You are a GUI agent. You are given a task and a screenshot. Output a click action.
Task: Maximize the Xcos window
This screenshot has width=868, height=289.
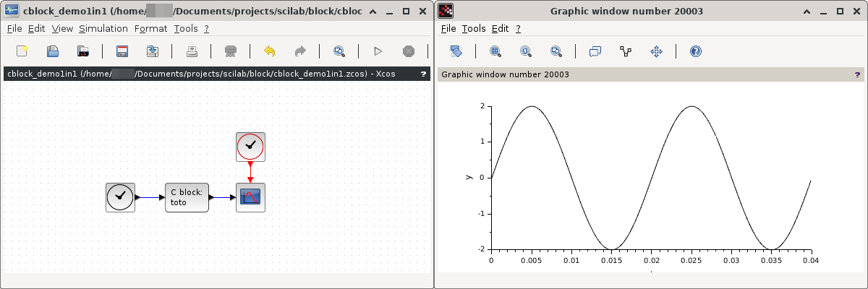(x=406, y=12)
